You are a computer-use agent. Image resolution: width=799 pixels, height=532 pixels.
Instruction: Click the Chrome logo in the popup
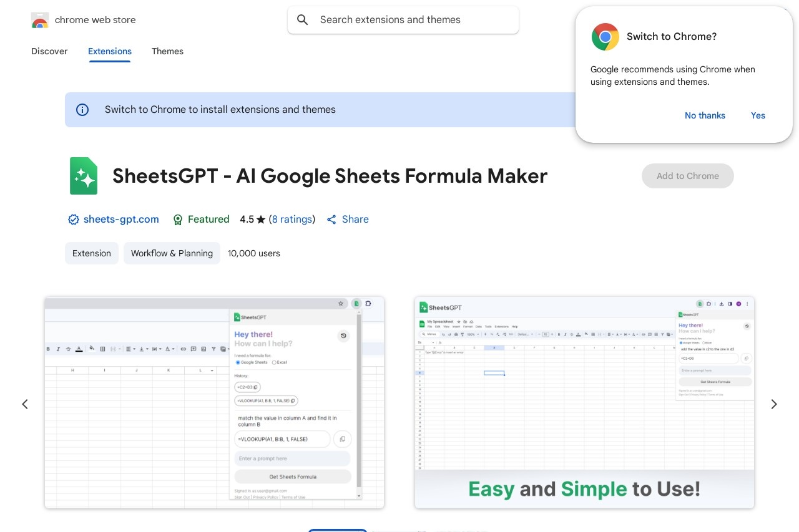605,37
